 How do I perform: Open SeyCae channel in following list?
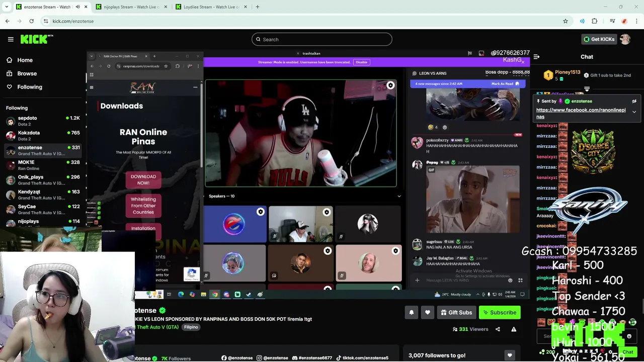click(43, 209)
